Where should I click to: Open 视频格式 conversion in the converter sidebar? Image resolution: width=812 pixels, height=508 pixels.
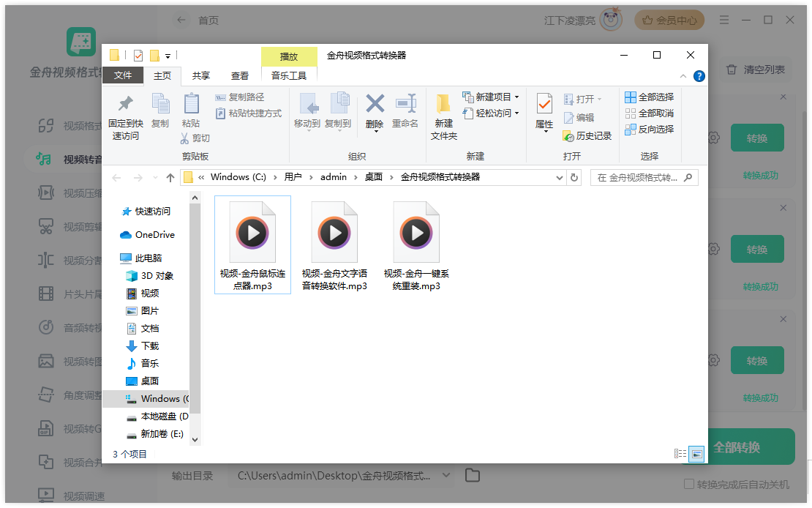70,125
